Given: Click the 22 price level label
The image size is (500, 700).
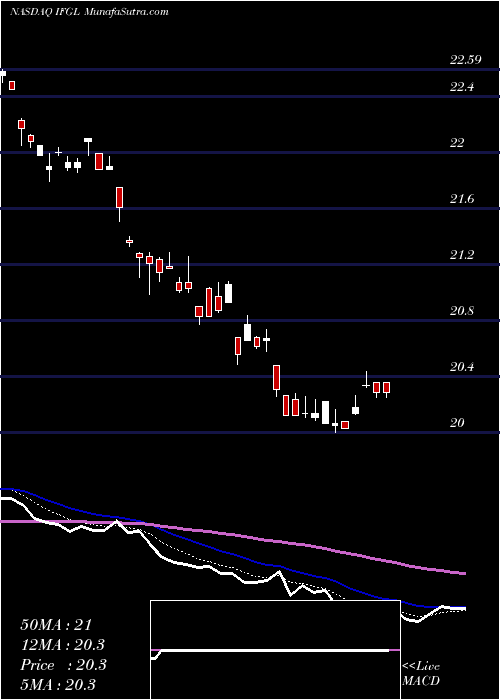Looking at the screenshot, I should [x=457, y=143].
